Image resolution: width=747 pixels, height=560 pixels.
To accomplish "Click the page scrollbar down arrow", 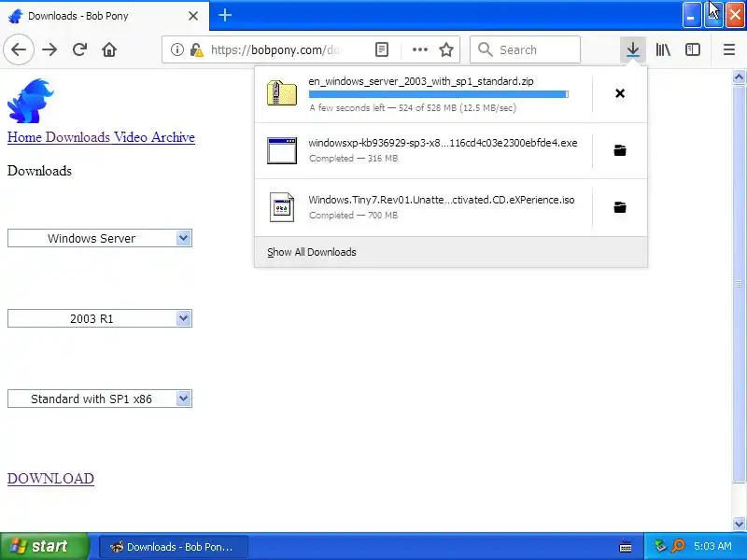I will click(x=739, y=525).
